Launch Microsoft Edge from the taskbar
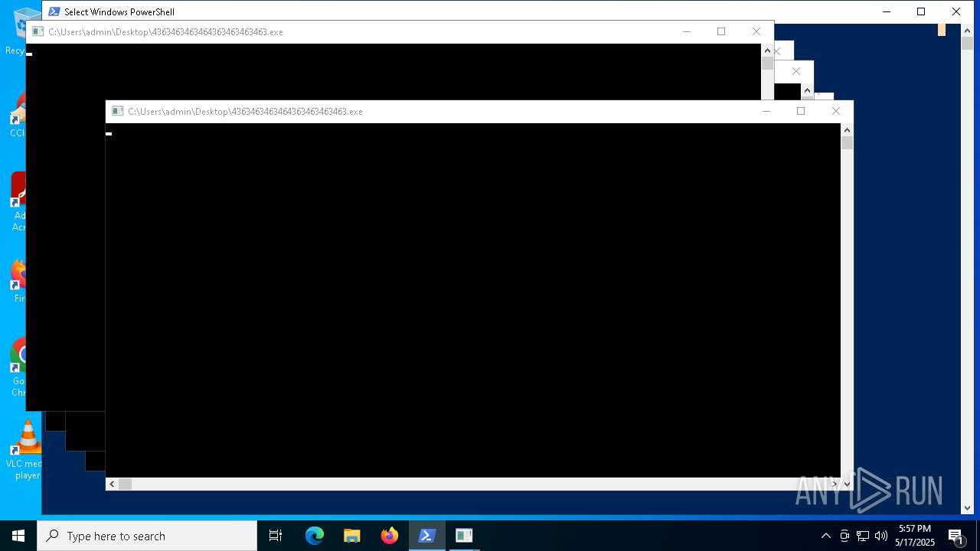 pyautogui.click(x=315, y=536)
